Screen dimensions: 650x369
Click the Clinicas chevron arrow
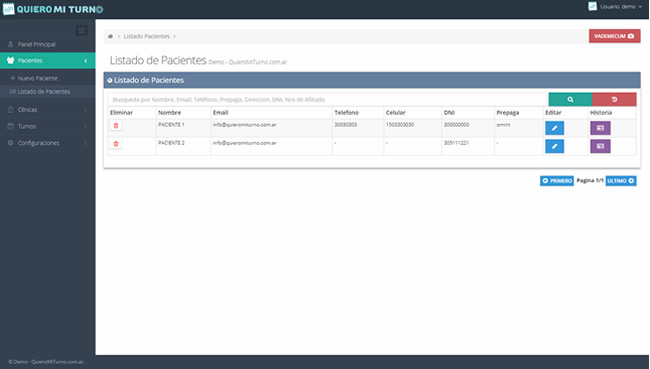85,110
